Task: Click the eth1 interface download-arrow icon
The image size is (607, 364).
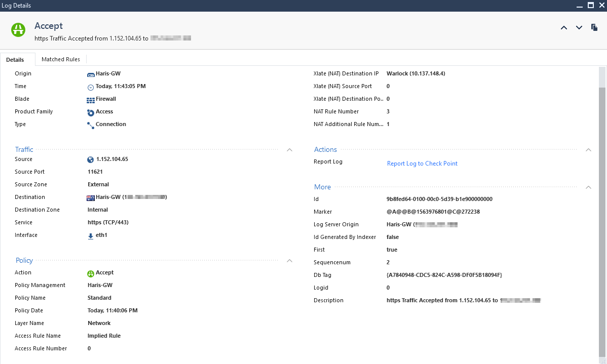Action: coord(91,236)
